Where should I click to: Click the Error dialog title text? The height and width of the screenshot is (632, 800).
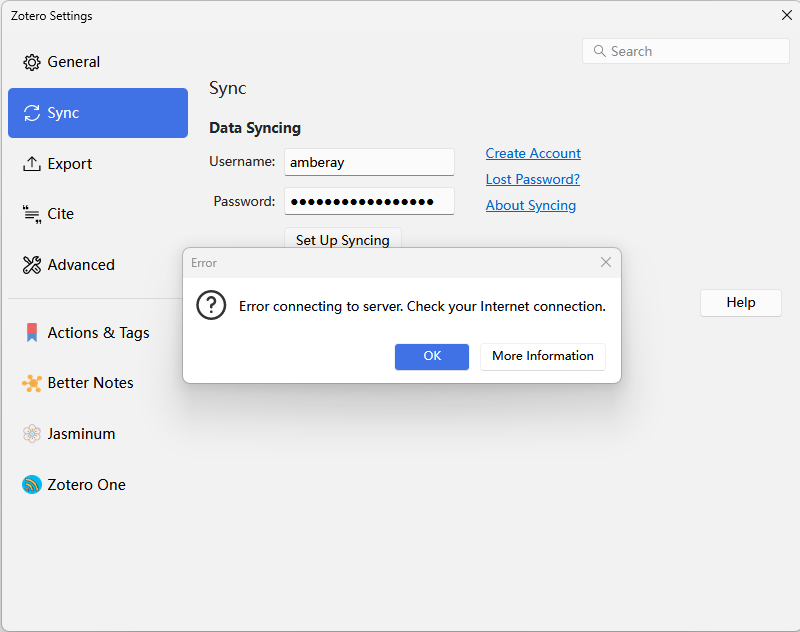204,263
